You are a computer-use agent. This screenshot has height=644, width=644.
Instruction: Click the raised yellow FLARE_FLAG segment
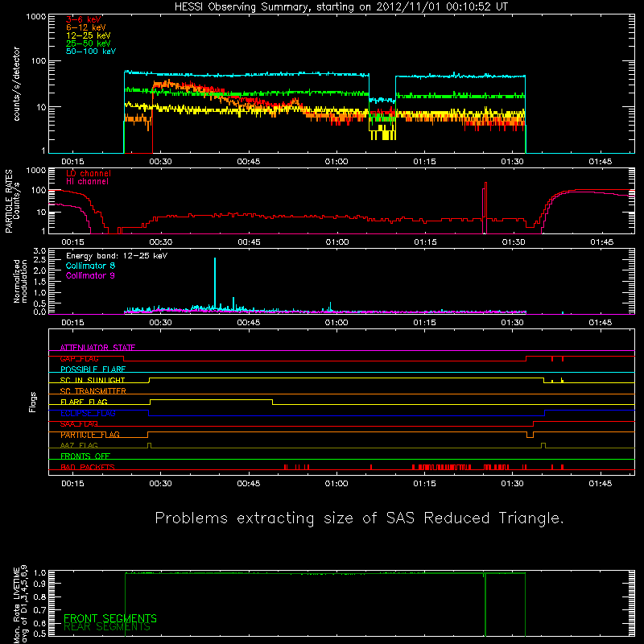211,399
